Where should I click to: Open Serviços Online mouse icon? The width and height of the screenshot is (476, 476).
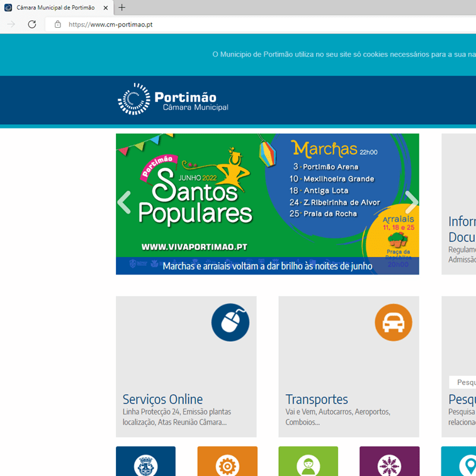(x=230, y=322)
